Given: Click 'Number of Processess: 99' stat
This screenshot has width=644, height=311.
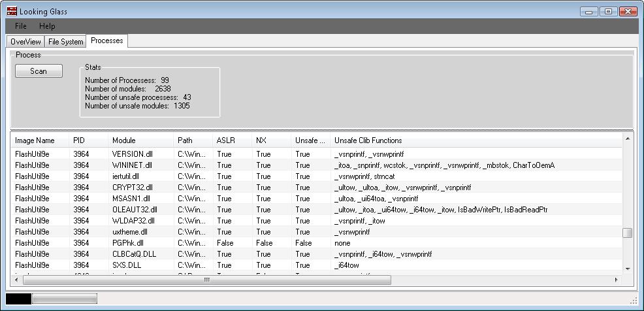Looking at the screenshot, I should (x=127, y=80).
